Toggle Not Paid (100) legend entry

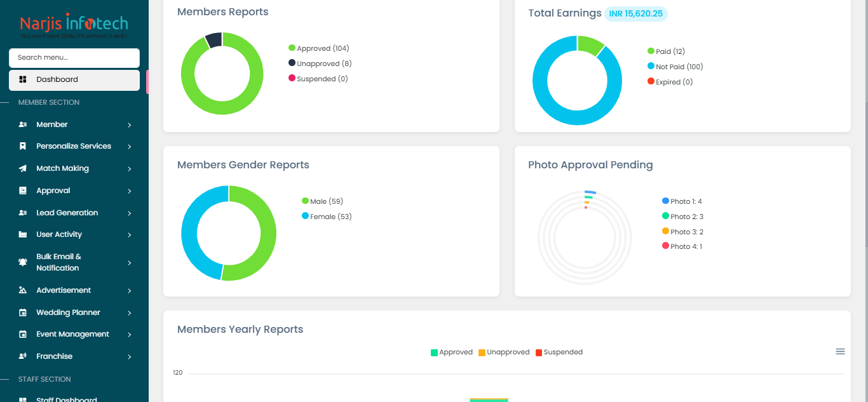[675, 67]
